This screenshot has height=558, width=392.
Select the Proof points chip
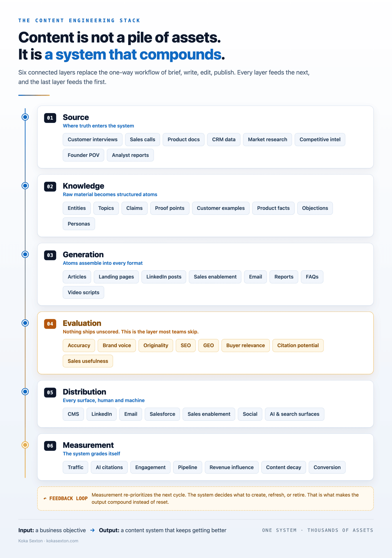point(170,208)
